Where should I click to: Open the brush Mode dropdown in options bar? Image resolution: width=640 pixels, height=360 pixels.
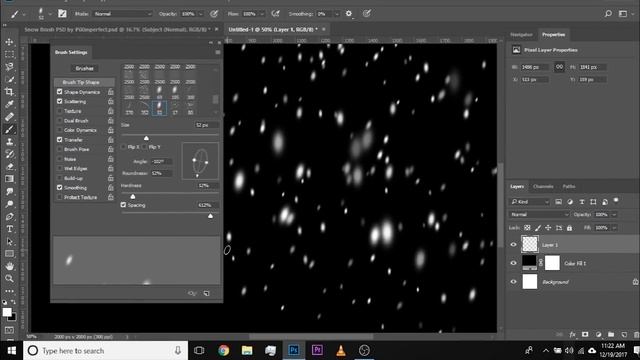point(122,14)
